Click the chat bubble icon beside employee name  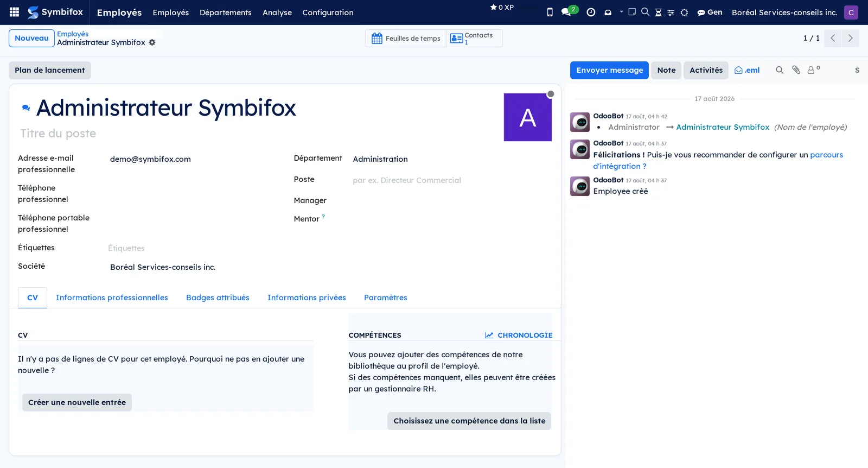pyautogui.click(x=25, y=107)
